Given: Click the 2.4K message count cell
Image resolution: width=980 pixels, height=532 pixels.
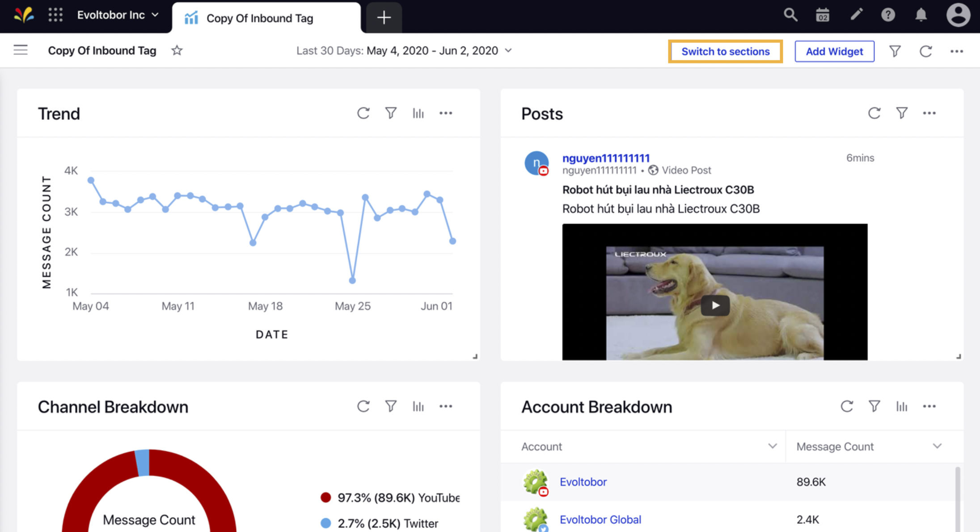Looking at the screenshot, I should (808, 519).
